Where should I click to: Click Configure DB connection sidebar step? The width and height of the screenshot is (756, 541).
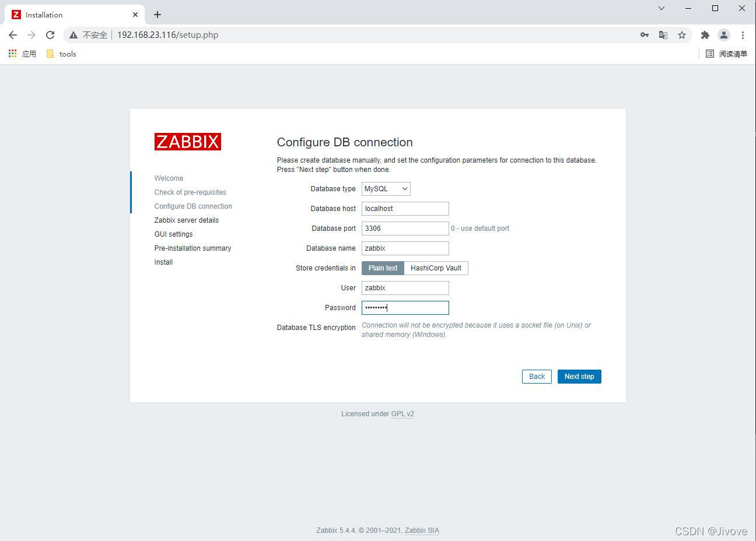[193, 206]
